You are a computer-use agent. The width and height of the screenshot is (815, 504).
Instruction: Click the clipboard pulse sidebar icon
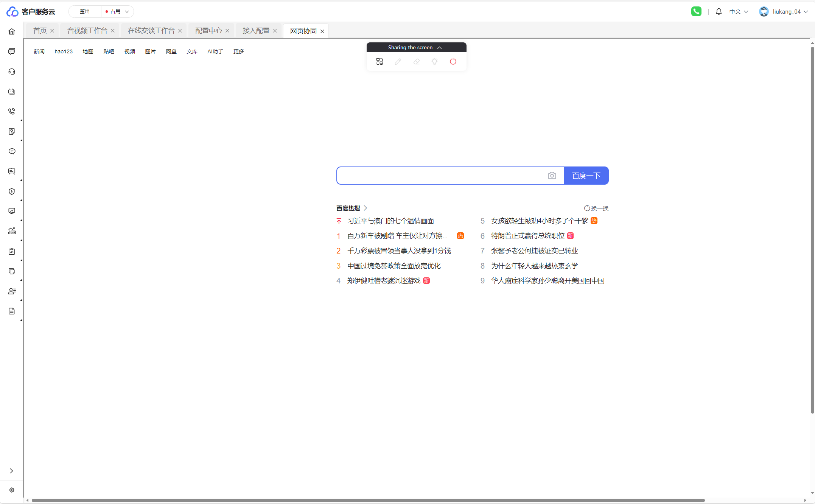click(x=12, y=251)
